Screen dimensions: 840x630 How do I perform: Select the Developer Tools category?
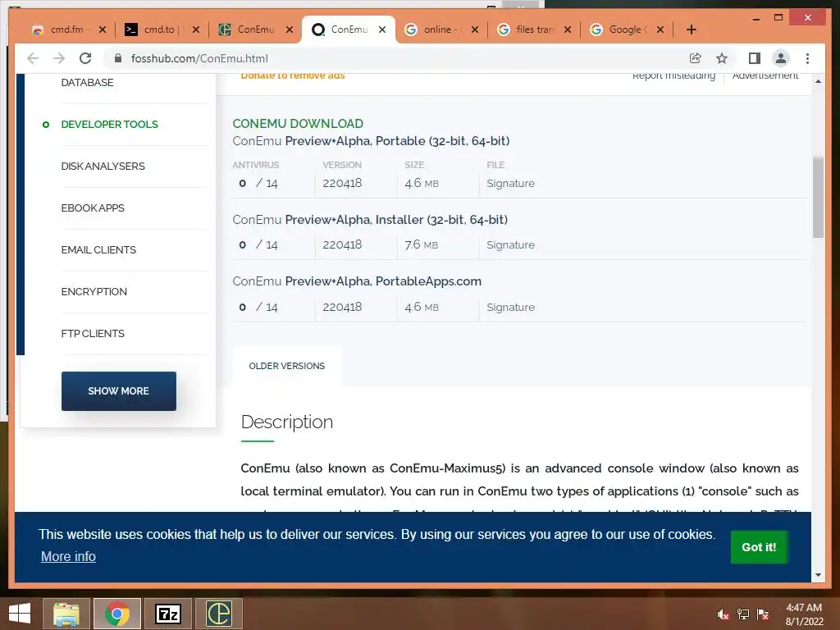(x=109, y=125)
